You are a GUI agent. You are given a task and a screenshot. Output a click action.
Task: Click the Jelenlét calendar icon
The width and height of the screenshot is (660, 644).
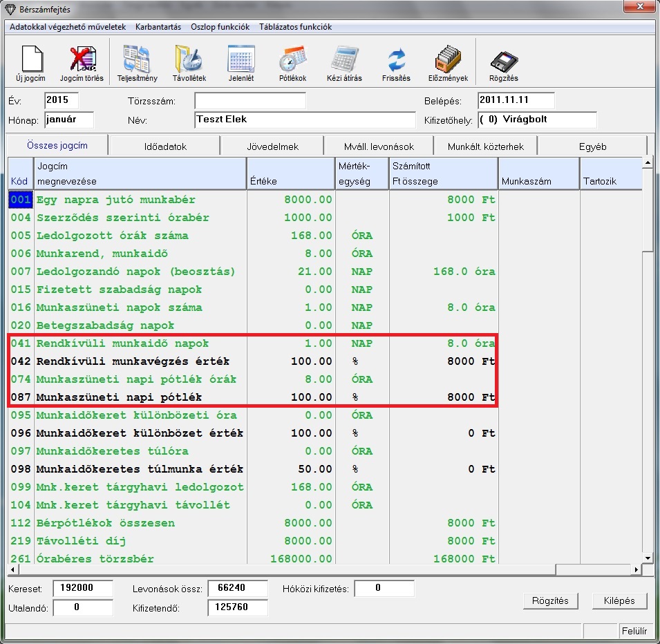pyautogui.click(x=241, y=59)
